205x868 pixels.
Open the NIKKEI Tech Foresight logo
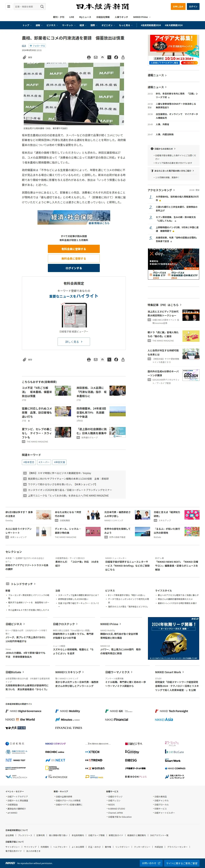click(x=172, y=711)
